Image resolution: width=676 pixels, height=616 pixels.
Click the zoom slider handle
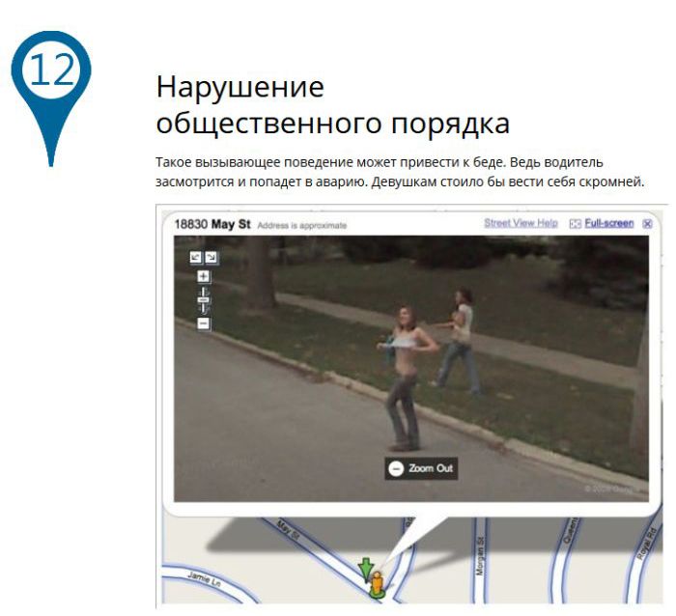tap(204, 300)
